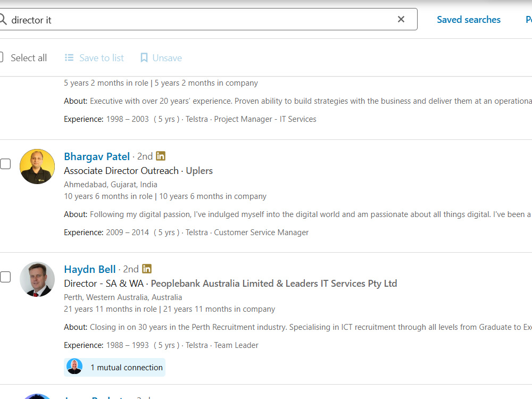Open Bhargav Patel's profile photo
The width and height of the screenshot is (532, 399).
37,167
